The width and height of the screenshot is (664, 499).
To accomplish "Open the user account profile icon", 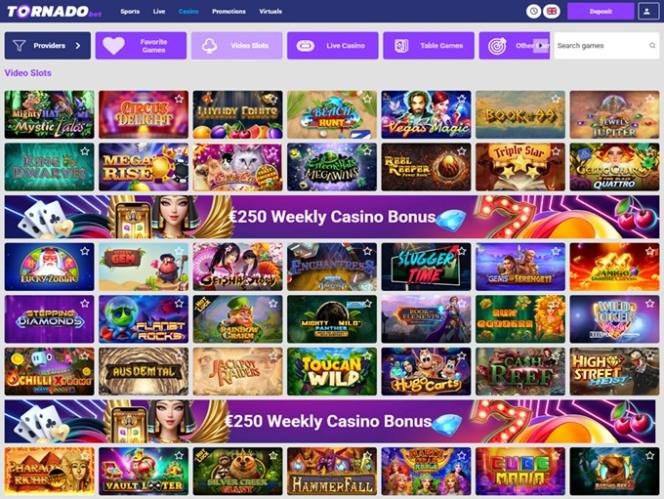I will [647, 11].
